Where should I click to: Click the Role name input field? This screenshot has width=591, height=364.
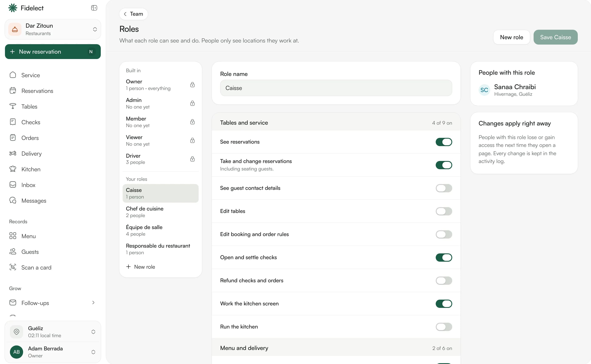pos(336,88)
